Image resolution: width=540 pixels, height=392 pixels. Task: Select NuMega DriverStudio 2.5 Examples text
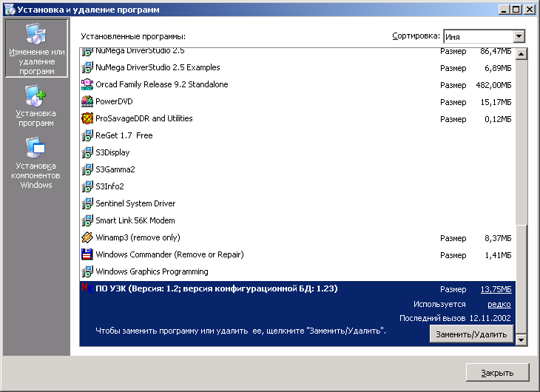coord(158,67)
